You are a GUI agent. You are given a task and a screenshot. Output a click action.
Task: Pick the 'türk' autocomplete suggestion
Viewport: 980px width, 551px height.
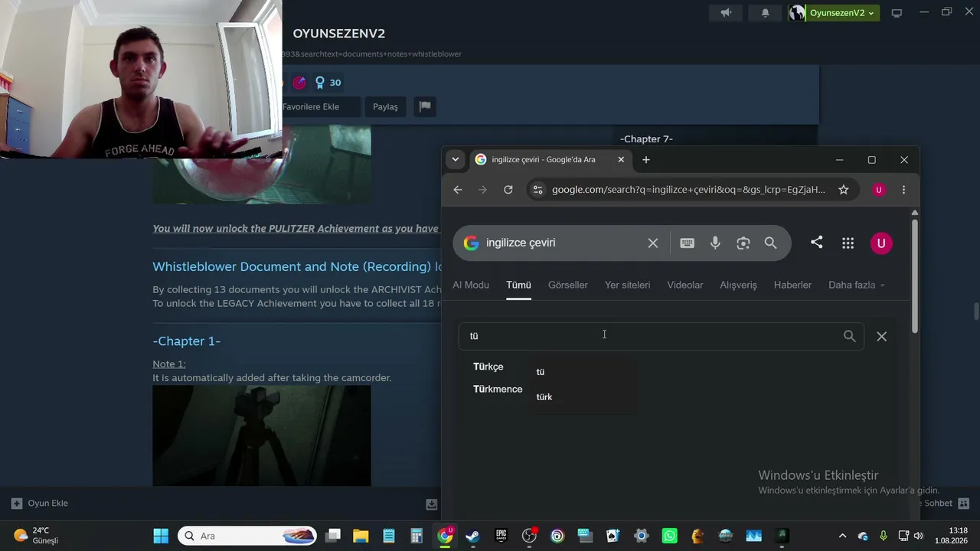click(544, 396)
